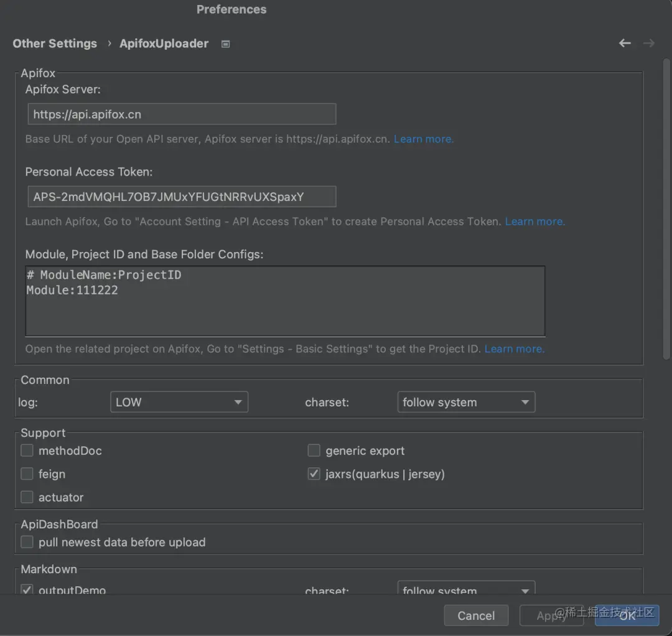Enable the generic export checkbox

314,451
